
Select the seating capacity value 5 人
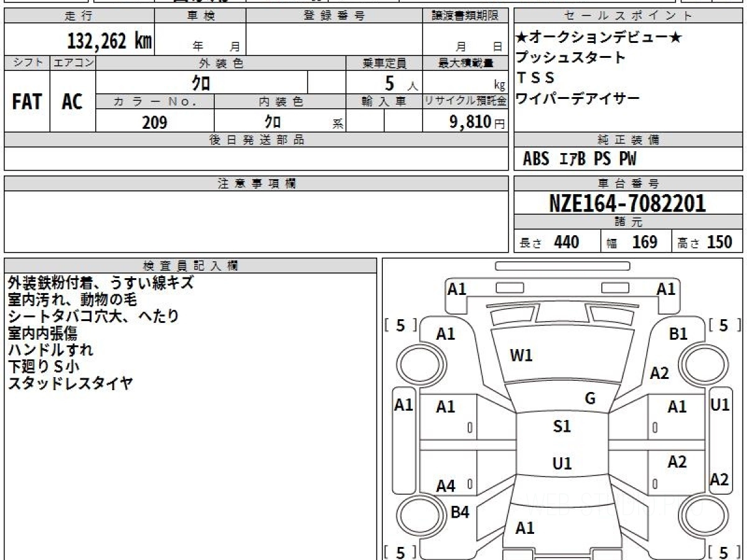(x=402, y=83)
